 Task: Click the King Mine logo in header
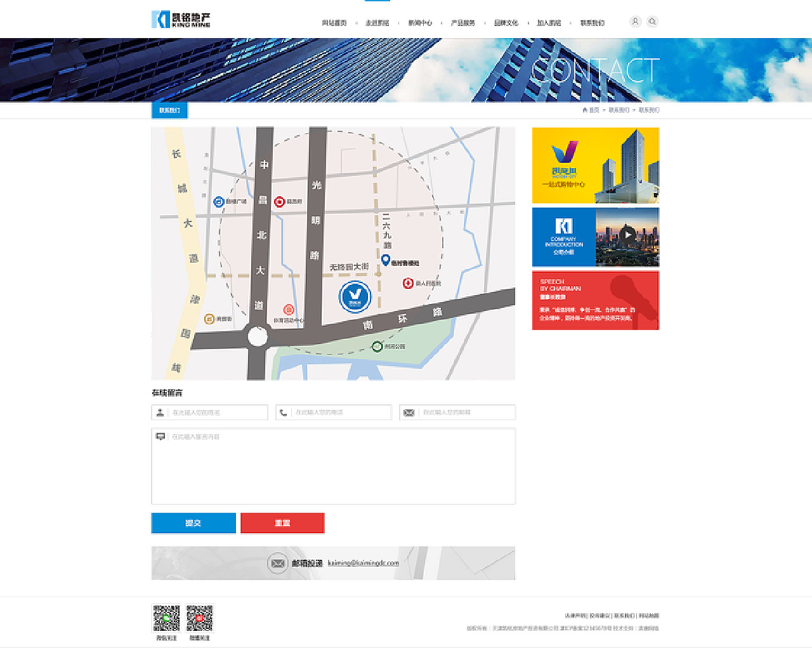[181, 20]
